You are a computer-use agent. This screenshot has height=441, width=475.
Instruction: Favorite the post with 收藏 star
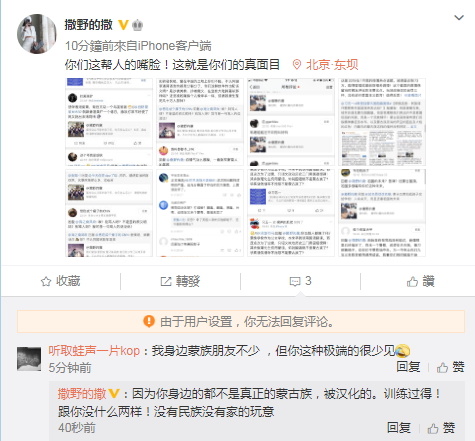[60, 281]
